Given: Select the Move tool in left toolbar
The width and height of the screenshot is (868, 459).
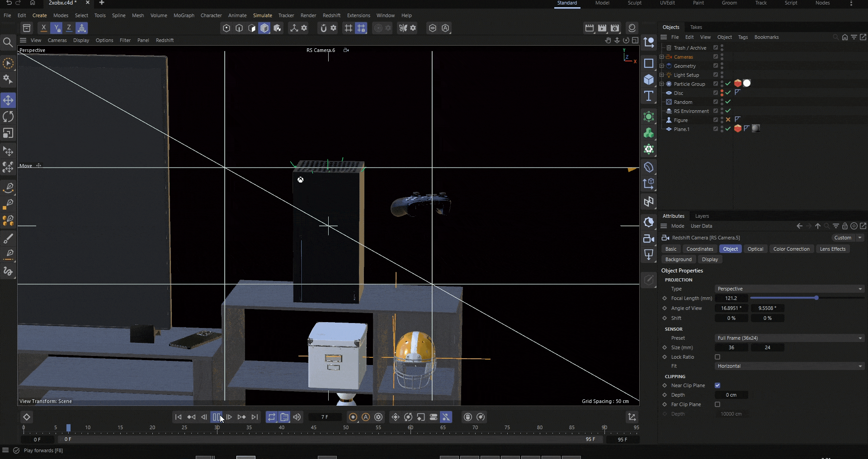Looking at the screenshot, I should pos(8,100).
